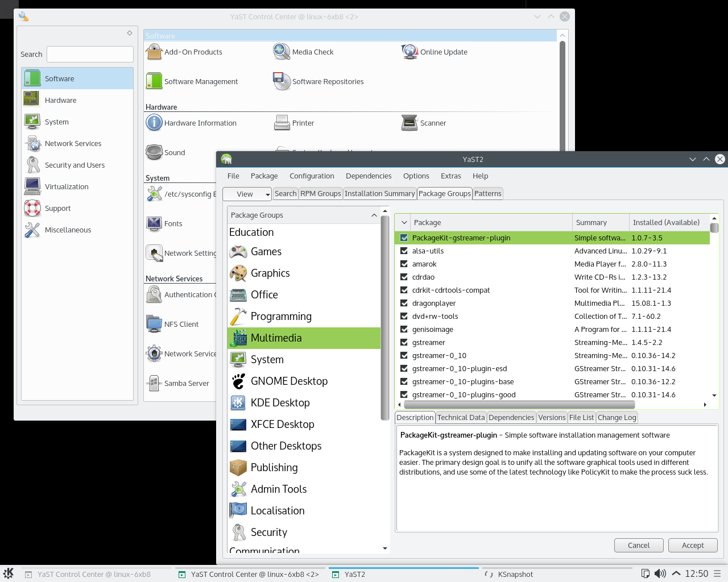Viewport: 728px width, 582px height.
Task: Open Add-On Products module icon
Action: 154,52
